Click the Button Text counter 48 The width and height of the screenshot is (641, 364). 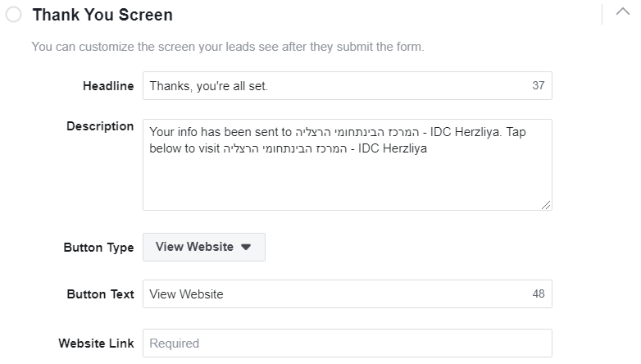point(538,293)
